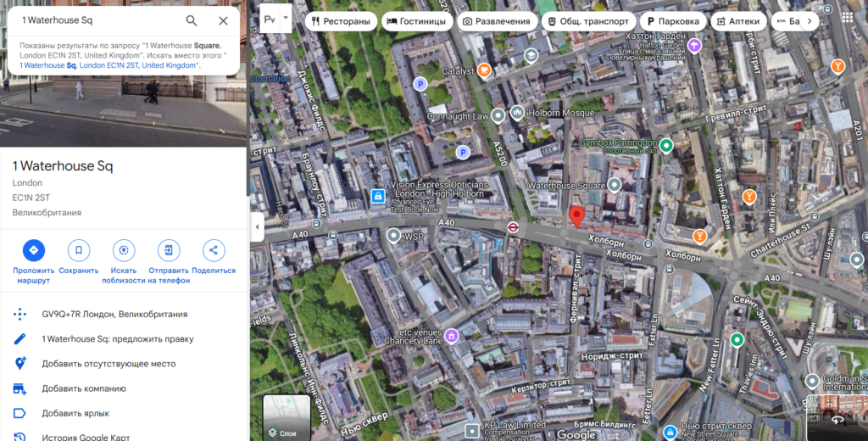Click the search magnifier icon
This screenshot has width=868, height=441.
point(192,20)
